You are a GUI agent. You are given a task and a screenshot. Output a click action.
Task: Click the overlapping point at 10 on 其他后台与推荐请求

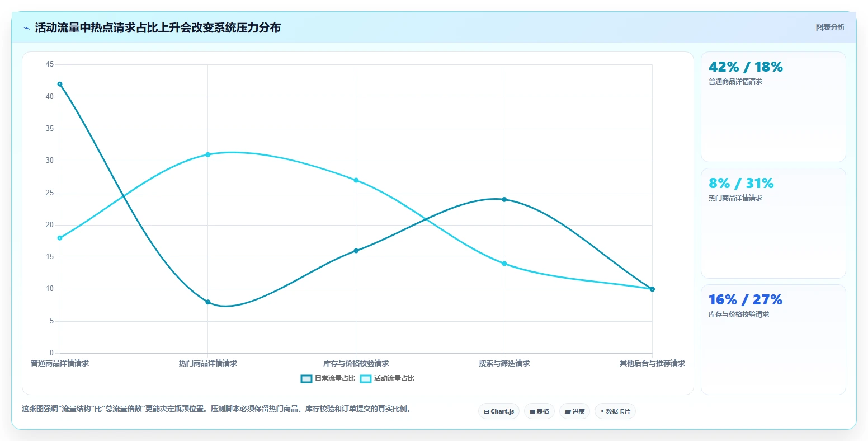(652, 289)
